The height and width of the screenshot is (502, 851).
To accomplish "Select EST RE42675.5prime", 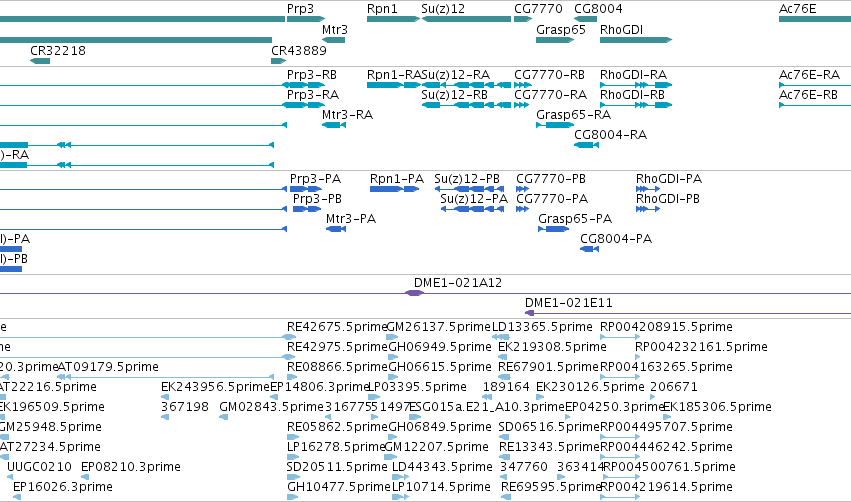I will click(336, 327).
